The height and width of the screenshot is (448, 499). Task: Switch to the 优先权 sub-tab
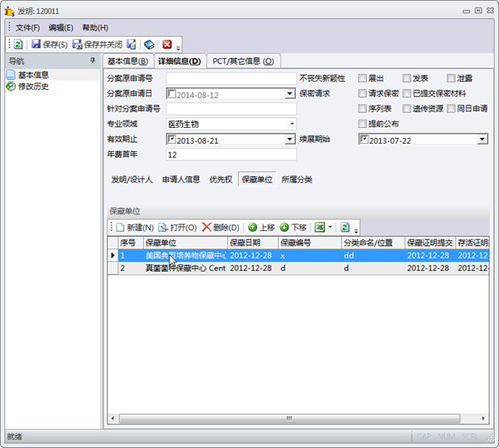point(220,180)
